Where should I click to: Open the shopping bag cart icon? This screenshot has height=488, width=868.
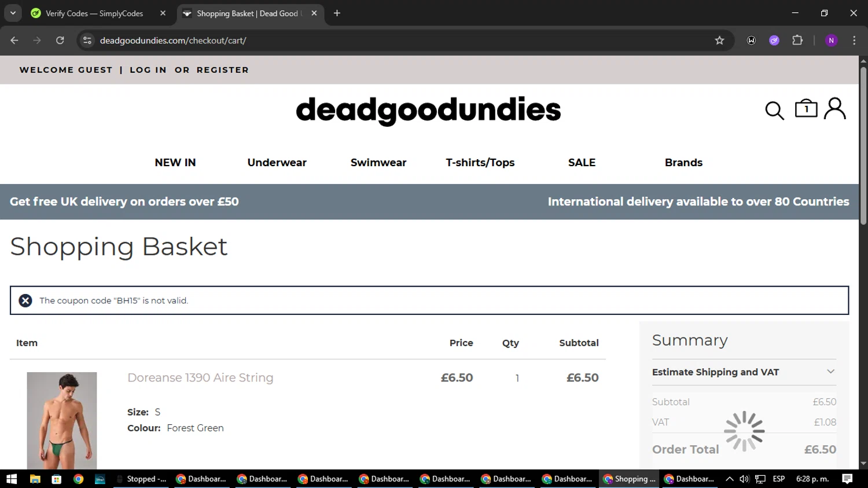(806, 108)
